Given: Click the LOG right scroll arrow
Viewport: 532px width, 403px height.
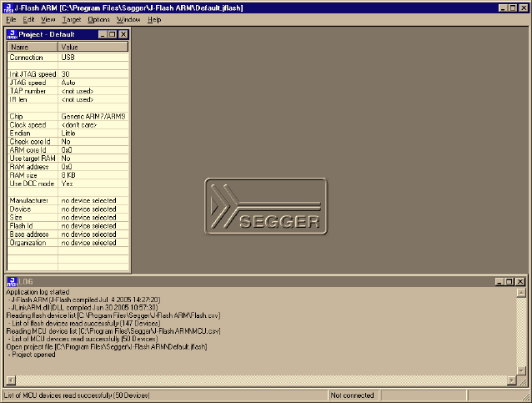Looking at the screenshot, I should [x=511, y=380].
